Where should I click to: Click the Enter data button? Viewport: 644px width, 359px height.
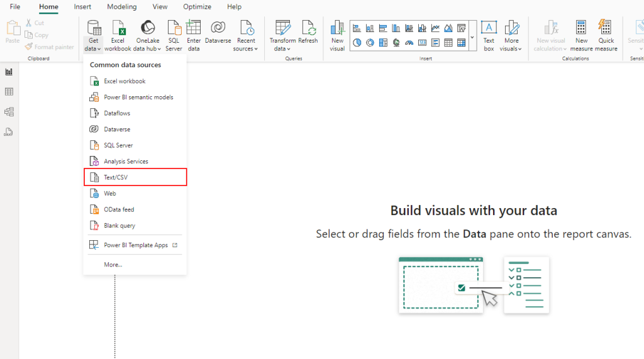194,36
